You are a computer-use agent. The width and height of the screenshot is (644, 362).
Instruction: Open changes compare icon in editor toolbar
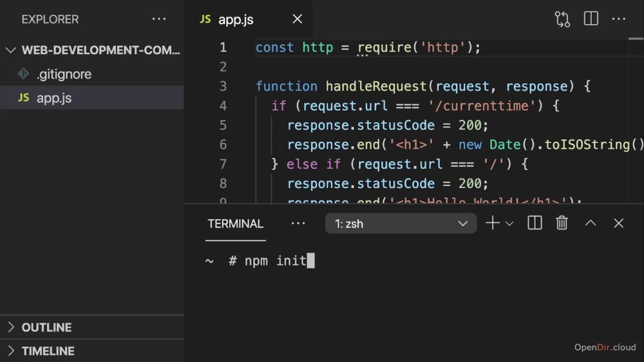coord(562,19)
